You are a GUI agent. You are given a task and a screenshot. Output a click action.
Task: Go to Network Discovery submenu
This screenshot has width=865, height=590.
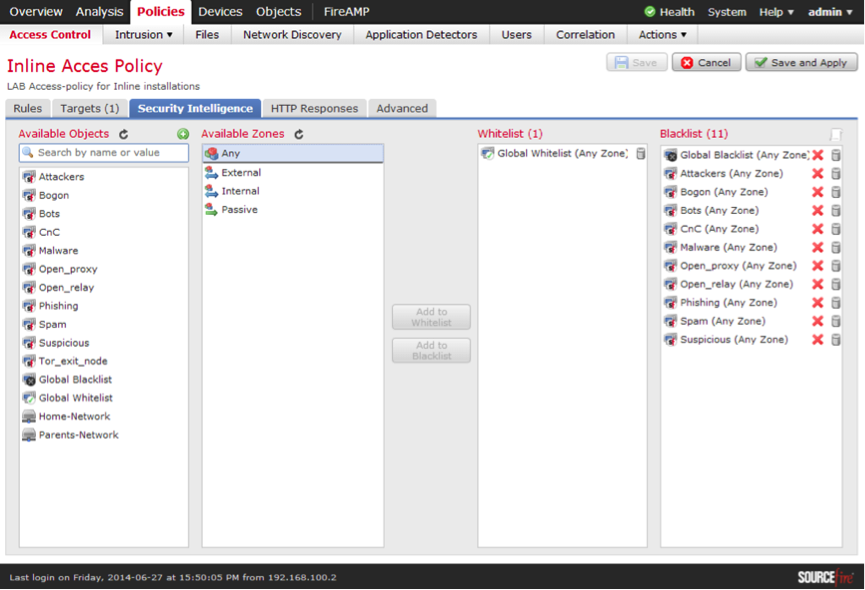point(292,35)
